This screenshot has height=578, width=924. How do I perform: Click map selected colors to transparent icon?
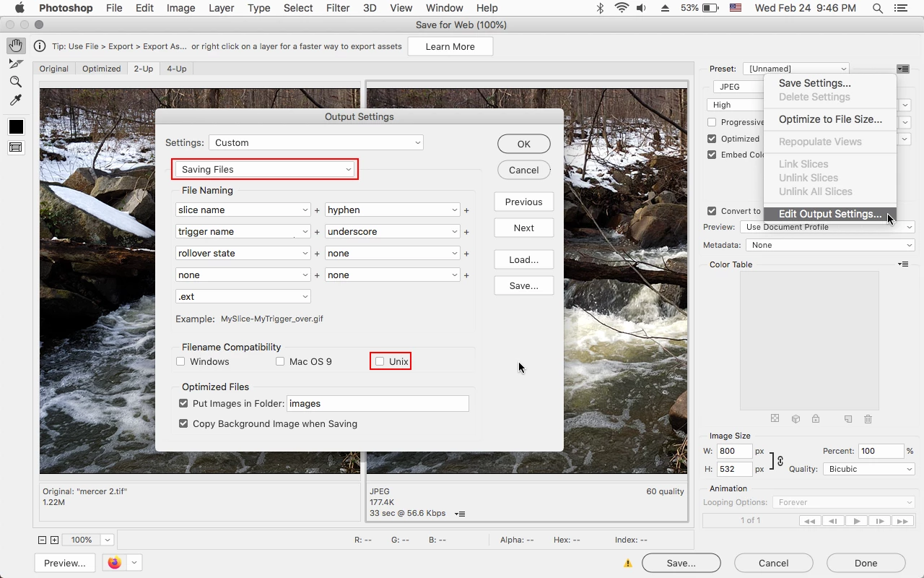tap(775, 419)
